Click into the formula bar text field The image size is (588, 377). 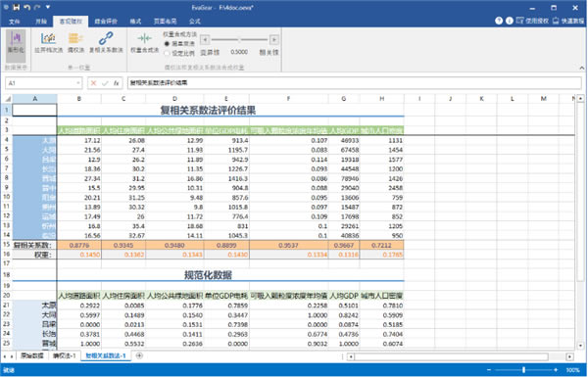(354, 83)
